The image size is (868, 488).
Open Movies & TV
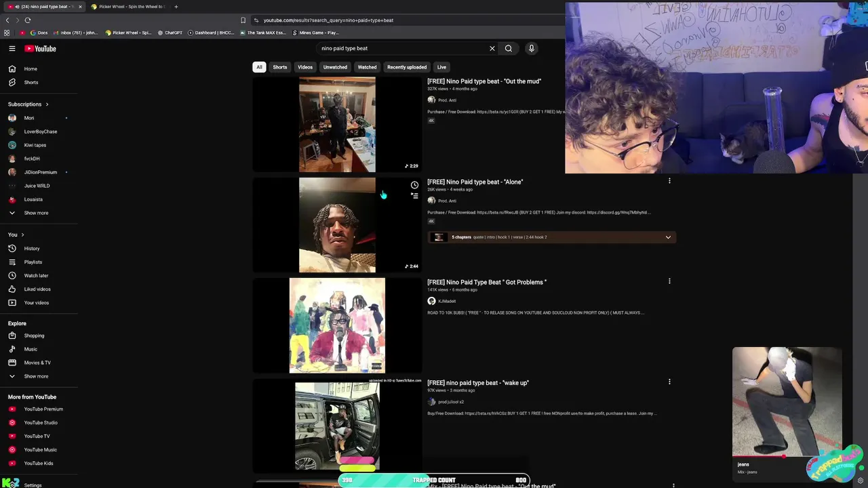[38, 363]
